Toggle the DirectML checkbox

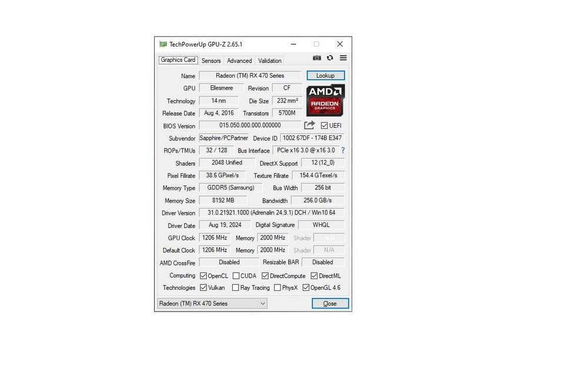coord(314,276)
